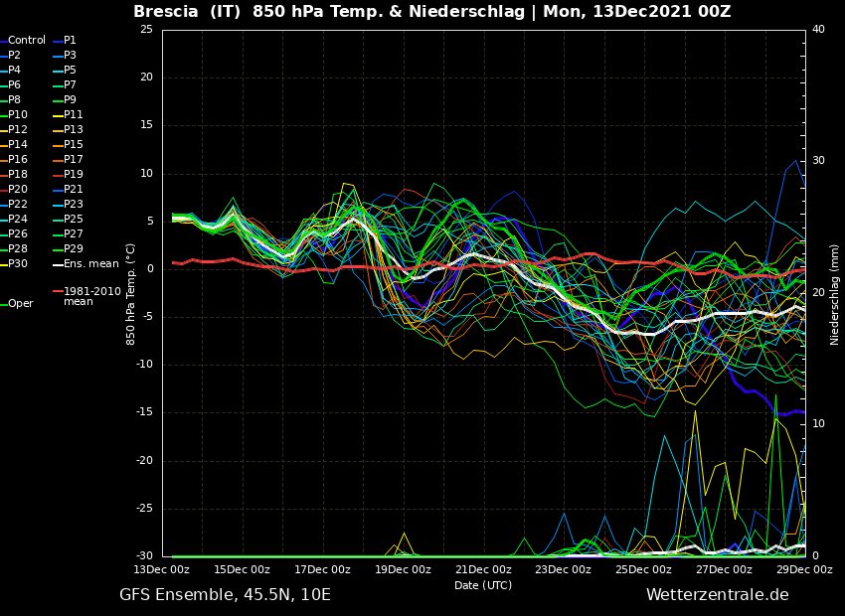Click the '5' temperature axis tick label

coord(150,221)
